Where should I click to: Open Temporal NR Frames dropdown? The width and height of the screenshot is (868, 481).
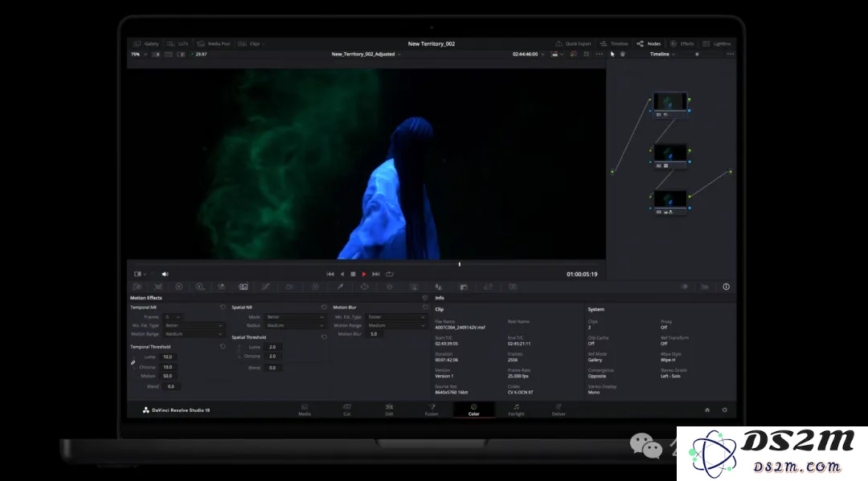pos(172,317)
